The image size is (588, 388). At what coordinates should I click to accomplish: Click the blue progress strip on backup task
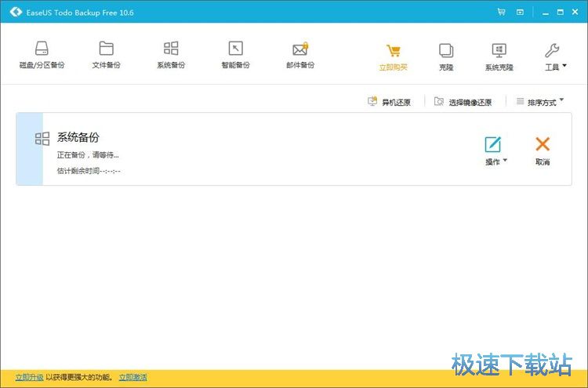29,149
